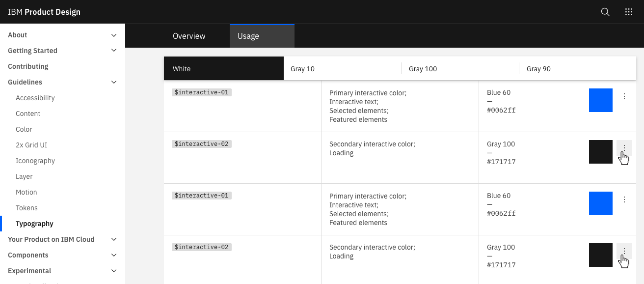Viewport: 644px width, 284px height.
Task: Click the $interactive-01 token code label
Action: pyautogui.click(x=201, y=92)
